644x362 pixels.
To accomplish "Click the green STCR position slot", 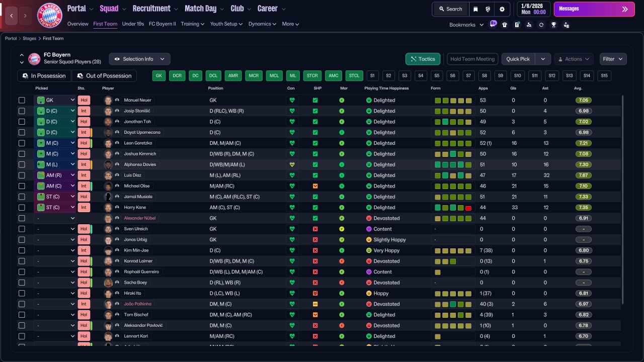I will pos(312,76).
